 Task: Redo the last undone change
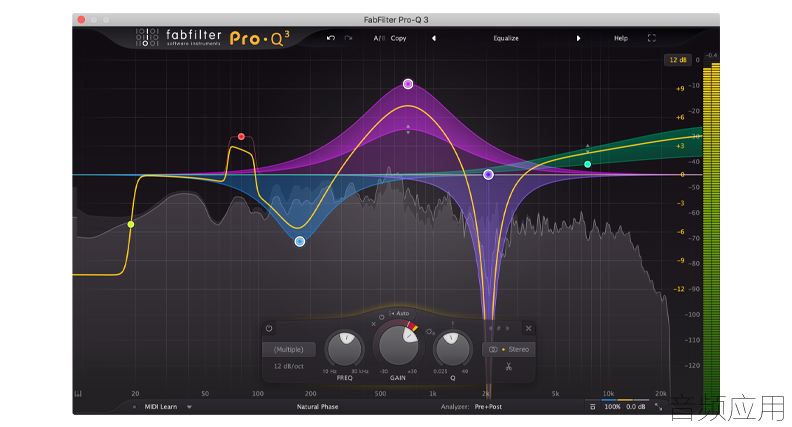pyautogui.click(x=348, y=38)
